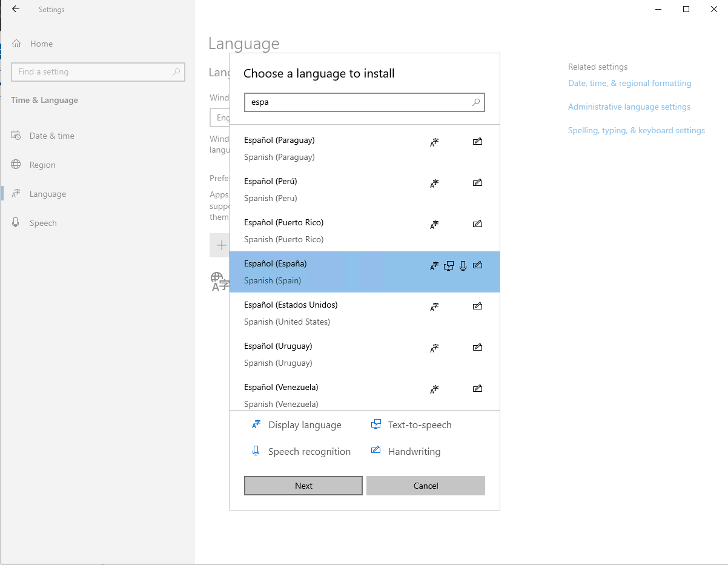Click the back arrow in Settings
The image size is (728, 565).
click(16, 9)
